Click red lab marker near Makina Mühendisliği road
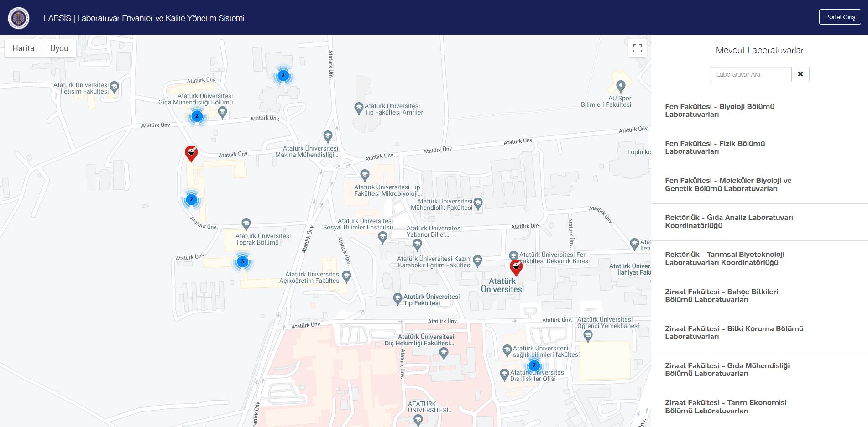 point(191,153)
